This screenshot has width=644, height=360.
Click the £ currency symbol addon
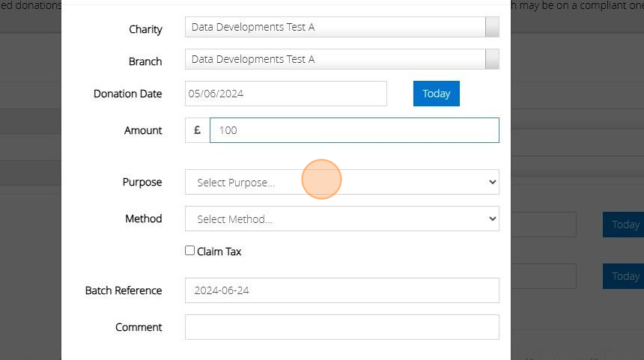(x=198, y=130)
